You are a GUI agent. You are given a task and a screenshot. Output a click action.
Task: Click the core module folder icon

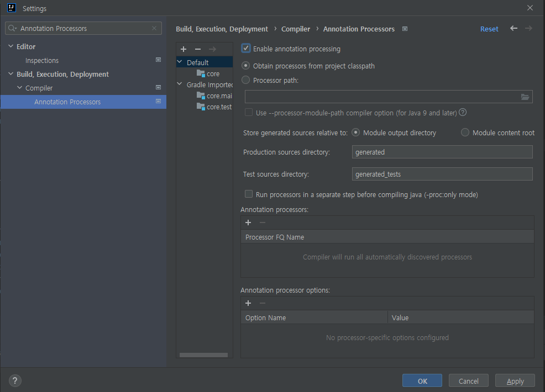(201, 73)
